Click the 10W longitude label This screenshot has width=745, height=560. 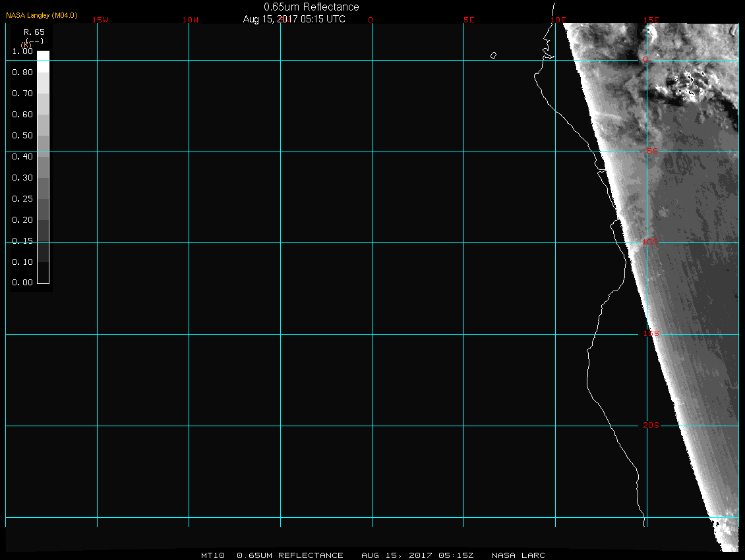[191, 20]
